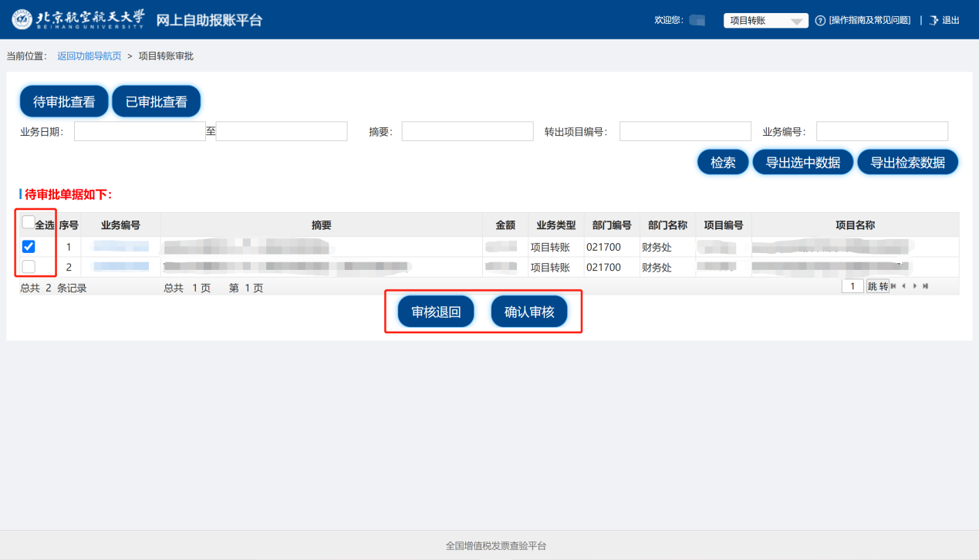The image size is (979, 560).
Task: Switch to the 已审批查看 tab
Action: (x=157, y=102)
